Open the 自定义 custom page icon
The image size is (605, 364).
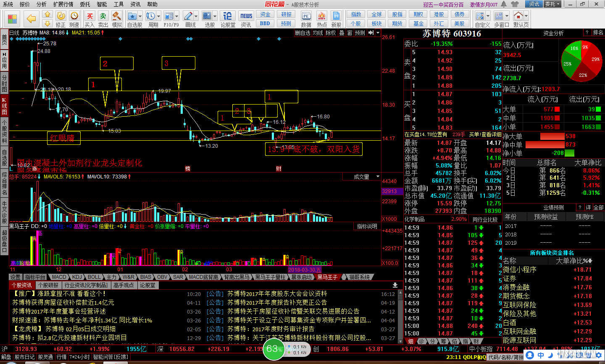[481, 16]
